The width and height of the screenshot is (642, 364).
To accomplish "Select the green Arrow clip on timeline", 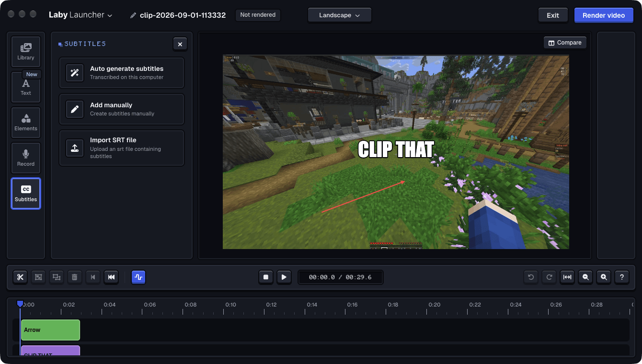I will [50, 330].
